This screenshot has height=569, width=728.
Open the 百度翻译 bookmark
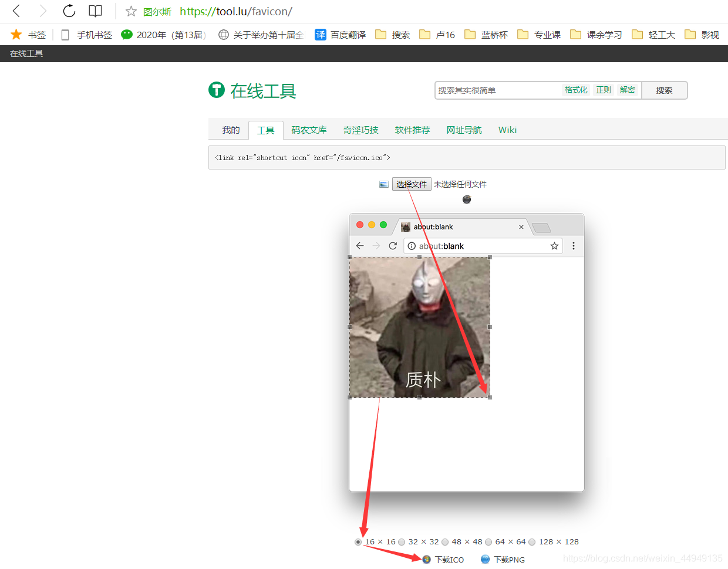tap(341, 35)
